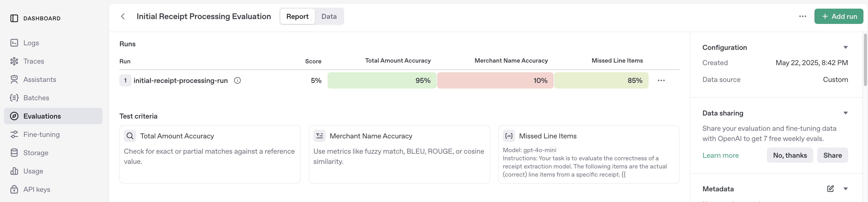Open the Learn more link
The height and width of the screenshot is (202, 868).
(x=720, y=155)
